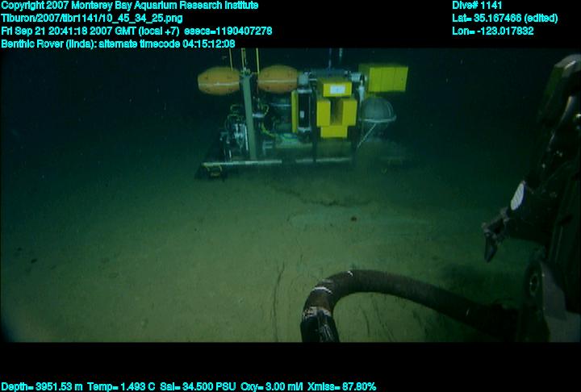The width and height of the screenshot is (581, 392).
Task: Click the copyright line 'Copyright 2007 Monterey Bay Aquarium Research Institute'
Action: tap(129, 6)
